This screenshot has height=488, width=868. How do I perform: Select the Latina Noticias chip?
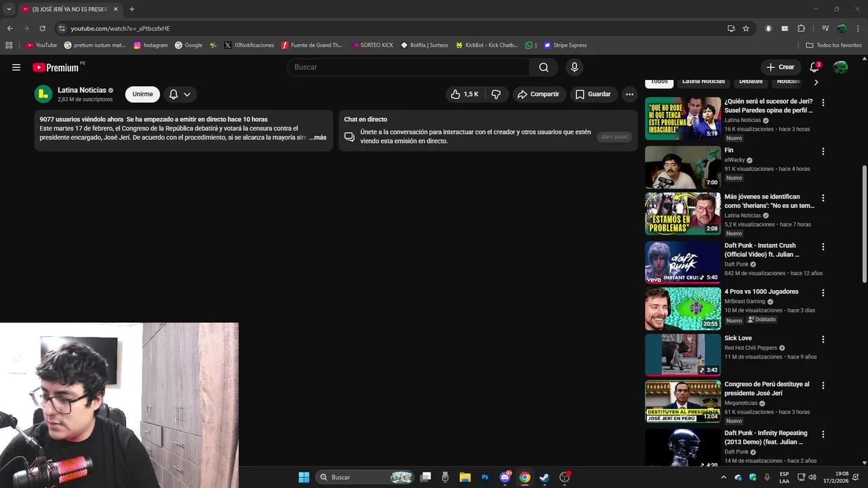pos(703,81)
